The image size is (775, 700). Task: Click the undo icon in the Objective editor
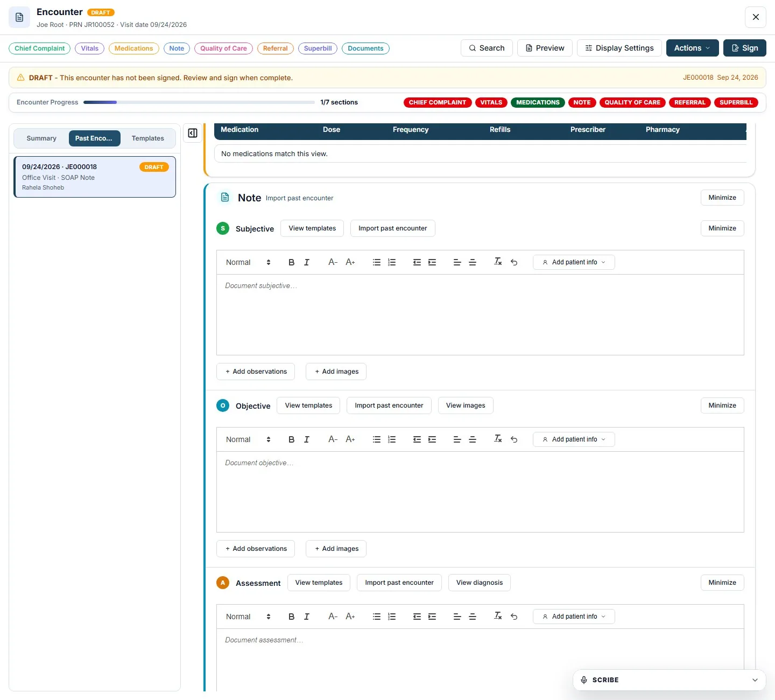tap(514, 439)
